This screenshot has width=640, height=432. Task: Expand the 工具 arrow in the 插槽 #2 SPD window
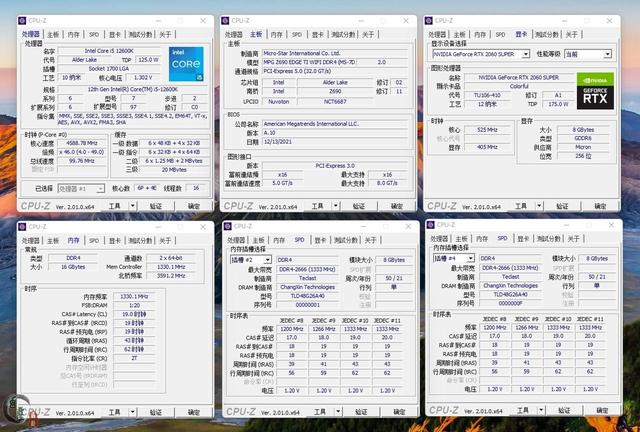click(x=338, y=412)
